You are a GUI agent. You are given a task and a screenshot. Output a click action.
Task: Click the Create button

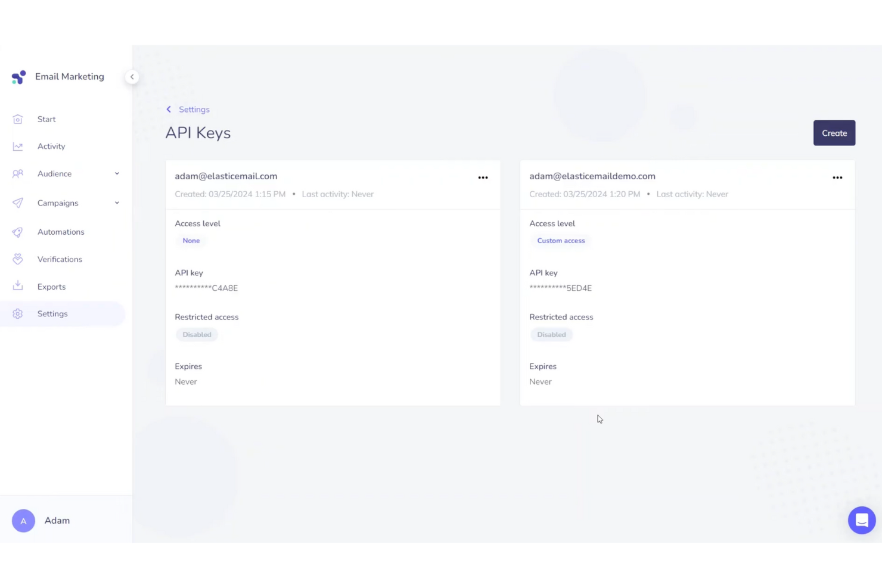click(x=834, y=133)
